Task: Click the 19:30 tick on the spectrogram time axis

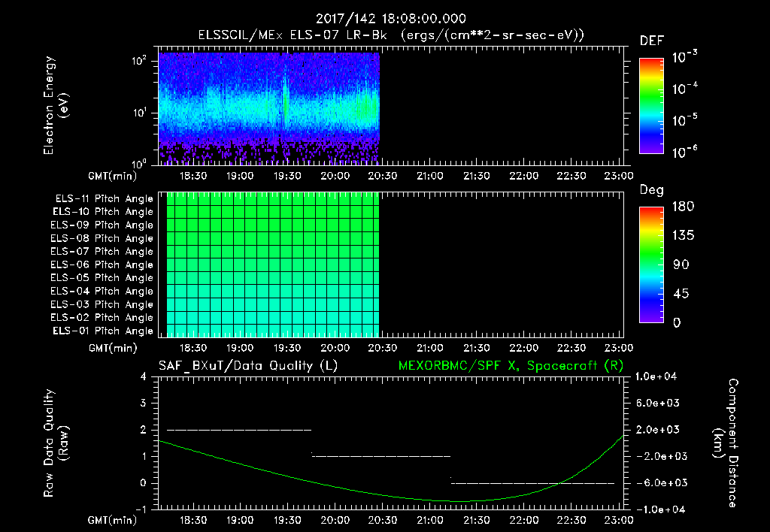Action: coord(286,176)
